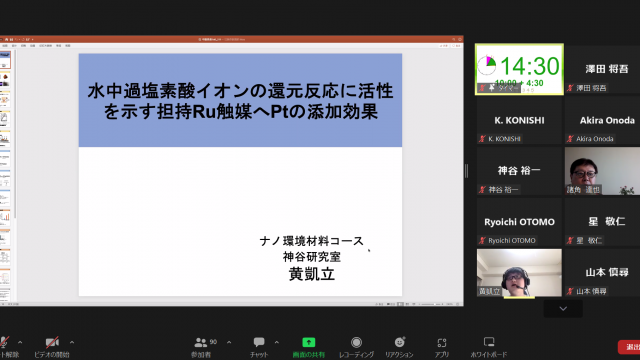Click the slide title text about Ru触媒

click(240, 101)
